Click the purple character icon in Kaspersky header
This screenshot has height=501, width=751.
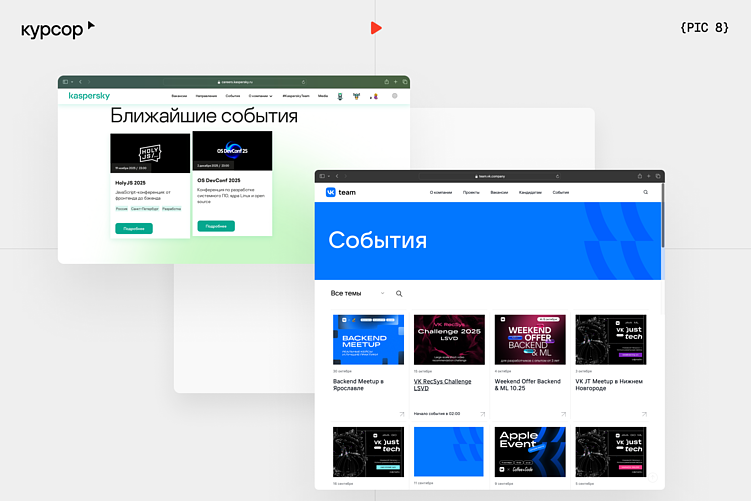click(374, 96)
